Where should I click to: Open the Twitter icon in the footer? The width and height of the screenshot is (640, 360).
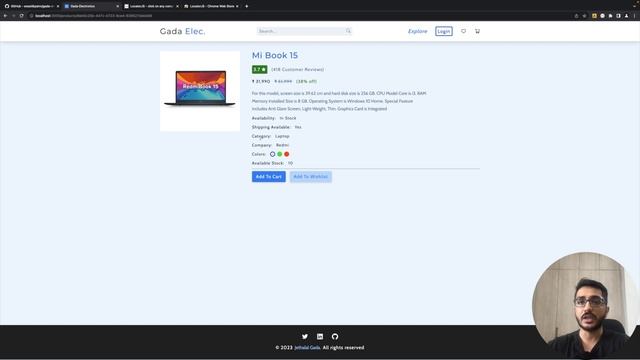pos(305,336)
